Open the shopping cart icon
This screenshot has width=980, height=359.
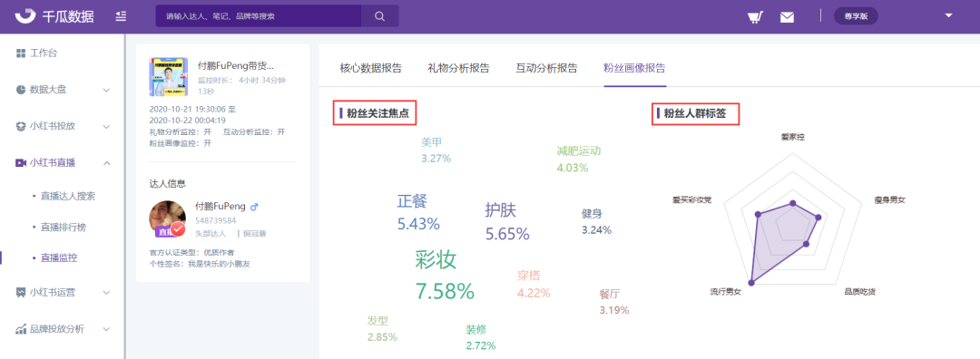(x=756, y=17)
